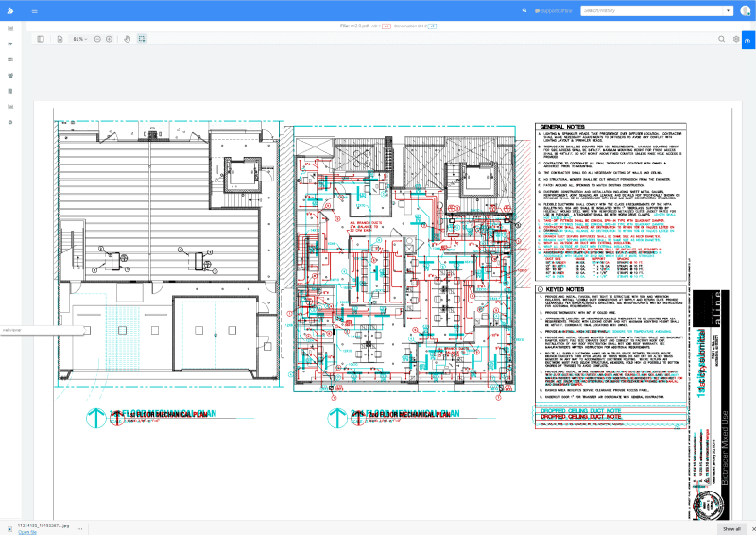Open the app logo home icon
This screenshot has width=756, height=535.
point(10,10)
